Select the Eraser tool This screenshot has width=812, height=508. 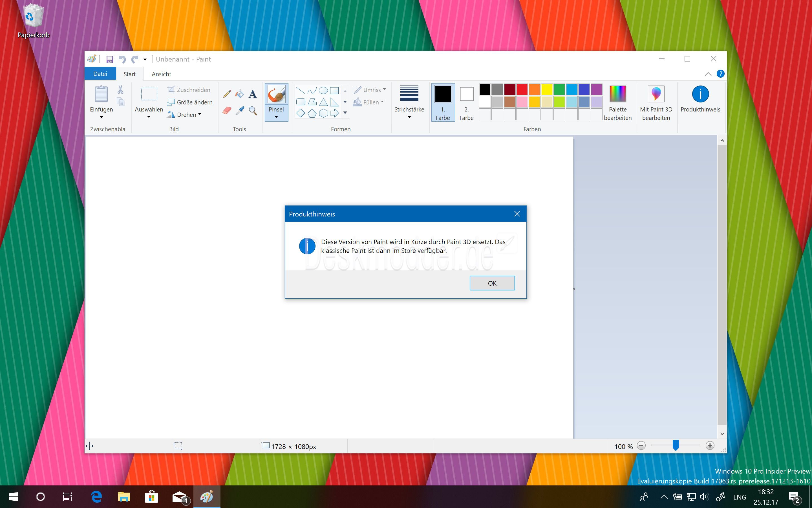(x=227, y=111)
